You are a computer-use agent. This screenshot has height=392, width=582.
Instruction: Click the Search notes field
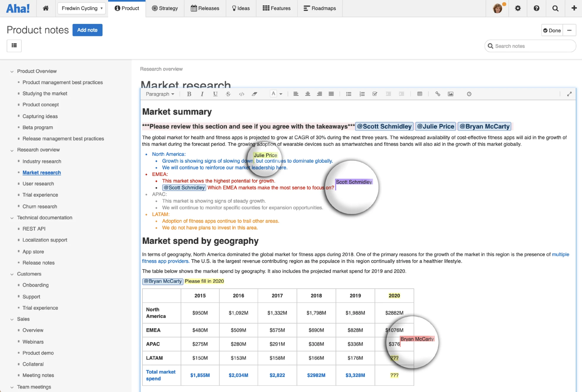tap(530, 46)
